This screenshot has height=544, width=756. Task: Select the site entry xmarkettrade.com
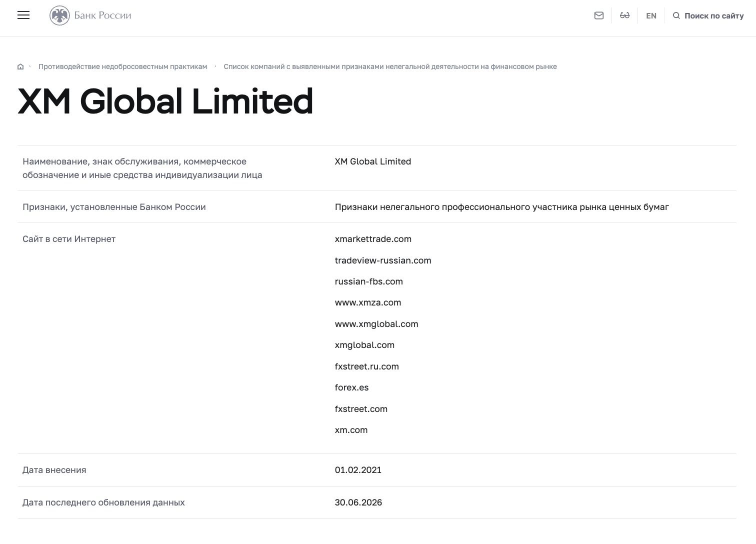[373, 239]
